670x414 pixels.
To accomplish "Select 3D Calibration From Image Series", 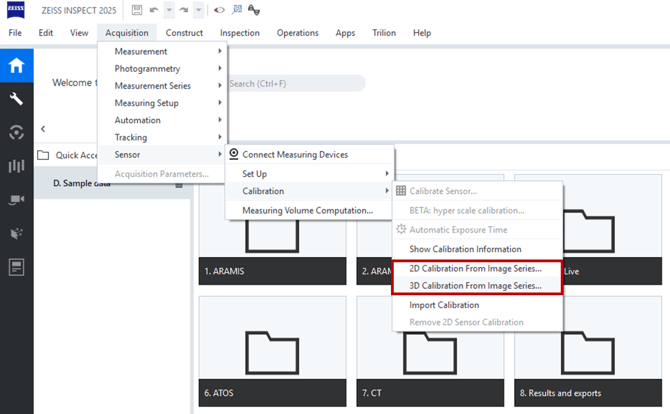I will coord(476,286).
